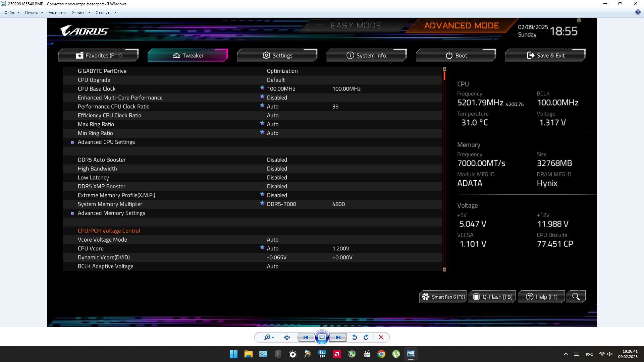Open File Explorer from the taskbar

[x=248, y=354]
